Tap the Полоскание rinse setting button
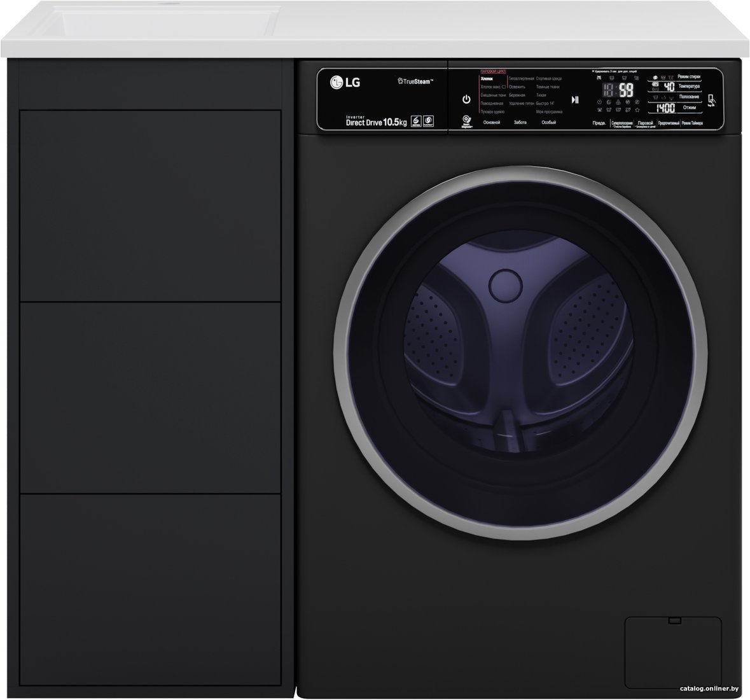 (690, 97)
